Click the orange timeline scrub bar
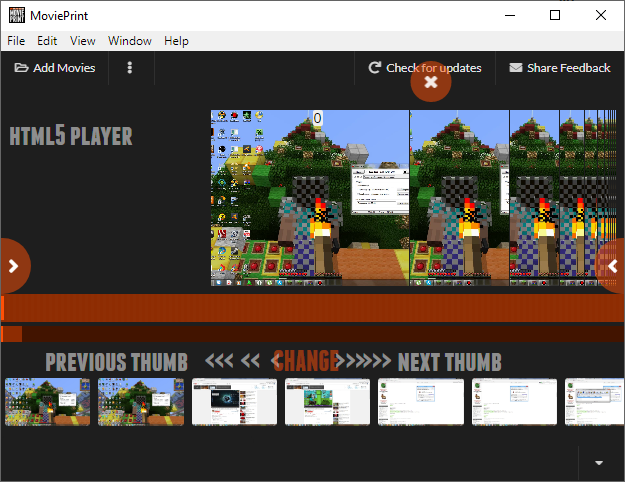 [312, 308]
